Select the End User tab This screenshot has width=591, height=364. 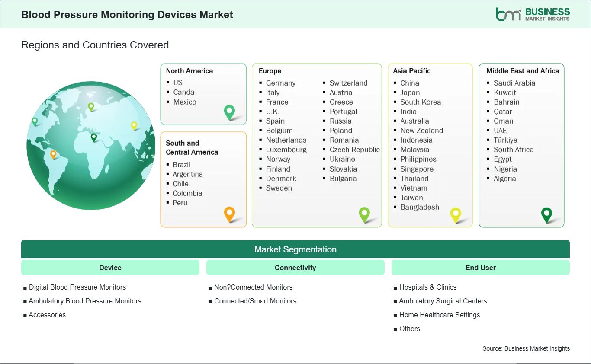[x=480, y=267]
